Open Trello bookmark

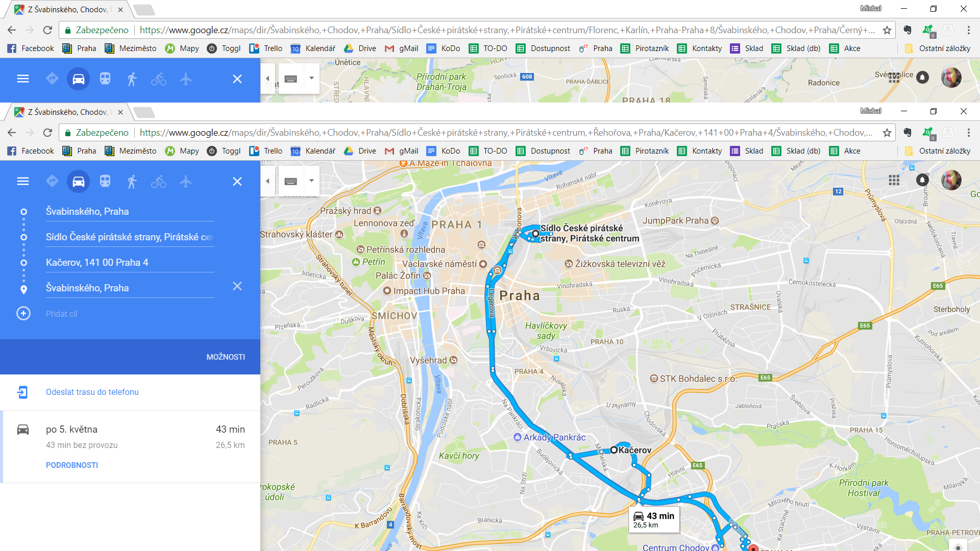266,151
